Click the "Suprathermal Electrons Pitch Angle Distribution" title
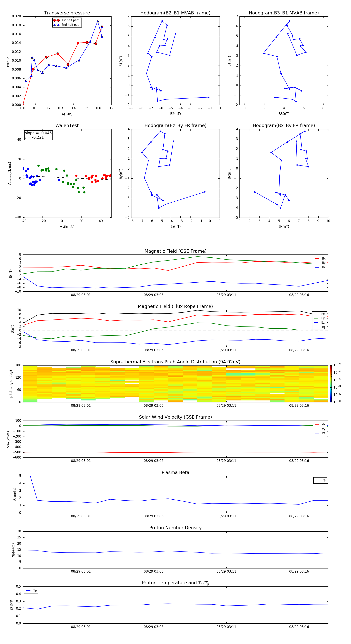The height and width of the screenshot is (644, 351). pos(175,362)
